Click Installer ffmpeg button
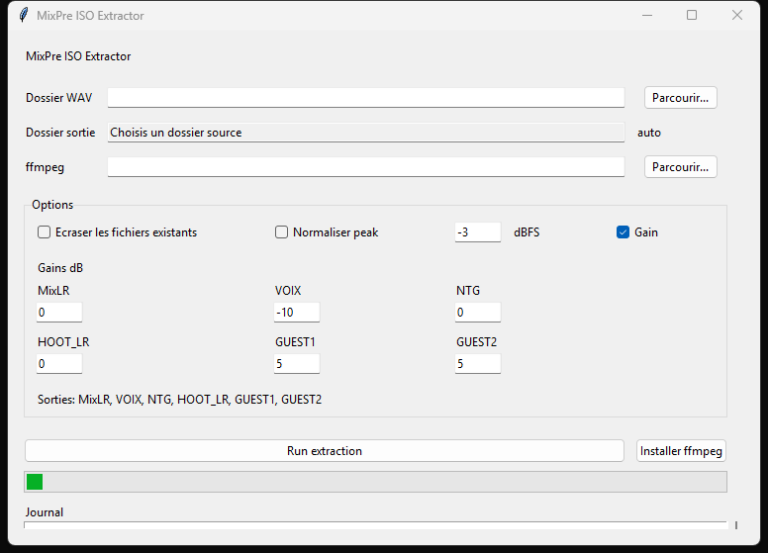Screen dimensions: 768x553 [x=681, y=451]
